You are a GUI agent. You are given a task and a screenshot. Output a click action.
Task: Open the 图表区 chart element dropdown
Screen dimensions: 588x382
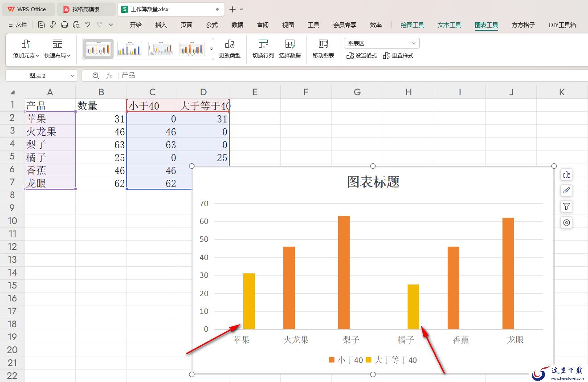(382, 43)
